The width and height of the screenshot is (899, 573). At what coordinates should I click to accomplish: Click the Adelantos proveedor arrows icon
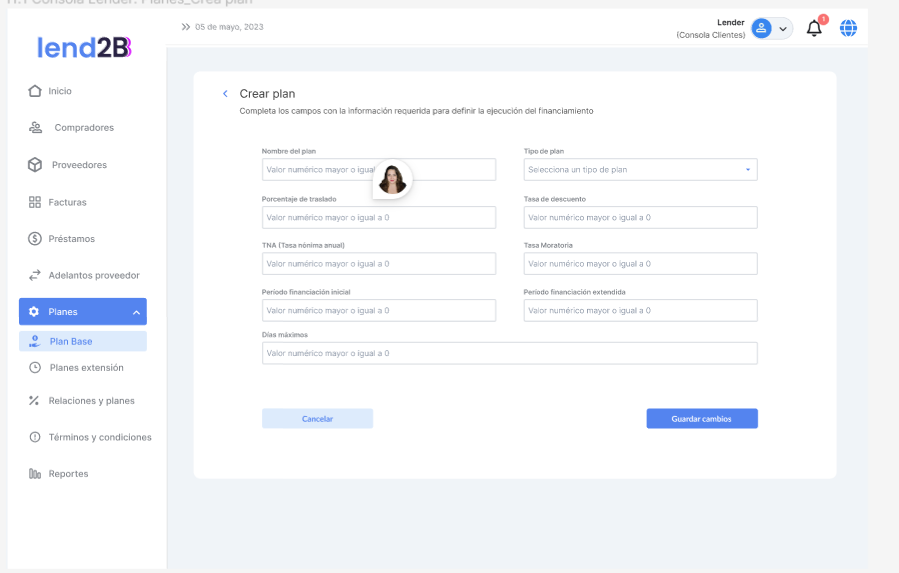coord(35,275)
